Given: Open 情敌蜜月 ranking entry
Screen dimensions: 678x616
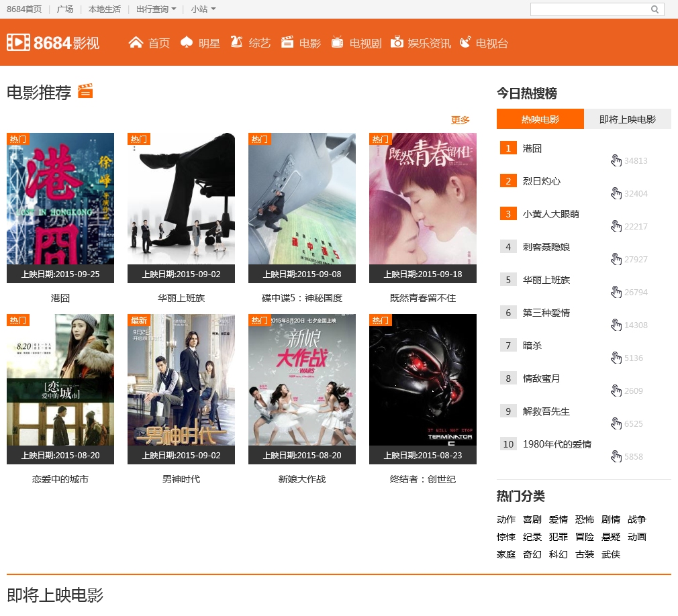Looking at the screenshot, I should tap(541, 378).
